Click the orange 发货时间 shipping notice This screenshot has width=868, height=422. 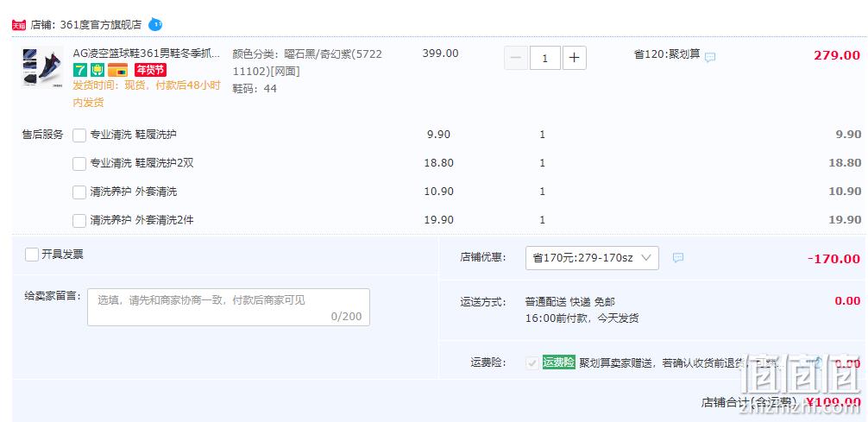[x=147, y=93]
